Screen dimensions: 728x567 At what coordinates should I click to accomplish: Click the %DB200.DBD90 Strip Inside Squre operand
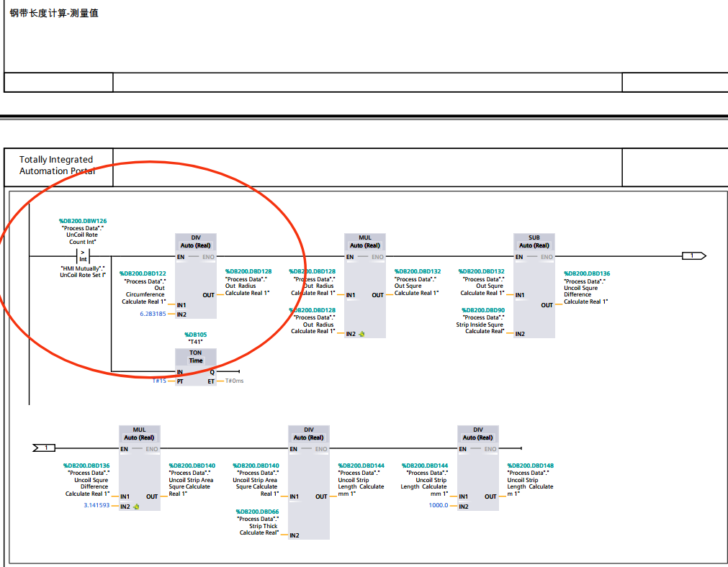click(483, 310)
